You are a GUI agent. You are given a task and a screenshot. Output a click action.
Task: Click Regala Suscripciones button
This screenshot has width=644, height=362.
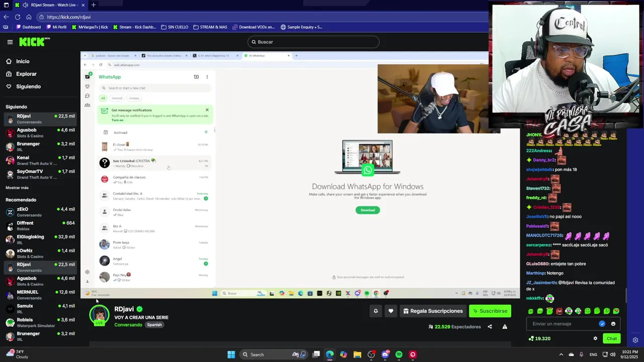pyautogui.click(x=433, y=311)
